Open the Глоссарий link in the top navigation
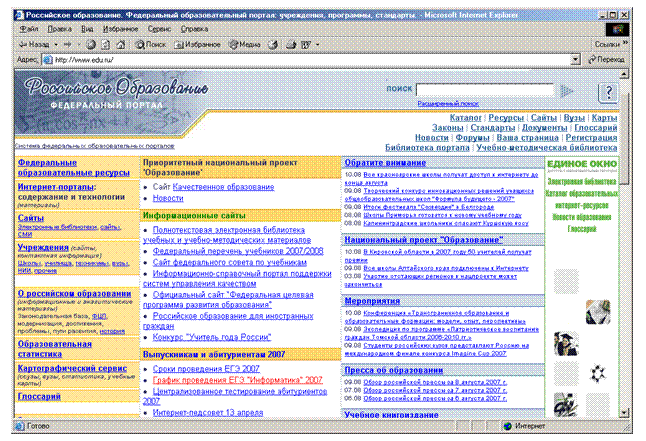The image size is (646, 441). [x=596, y=128]
